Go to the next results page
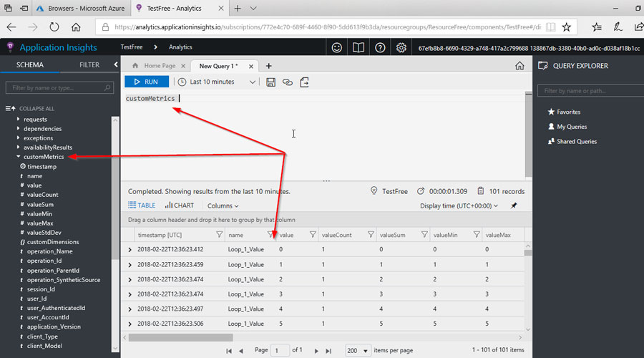The height and width of the screenshot is (358, 644). (x=316, y=351)
